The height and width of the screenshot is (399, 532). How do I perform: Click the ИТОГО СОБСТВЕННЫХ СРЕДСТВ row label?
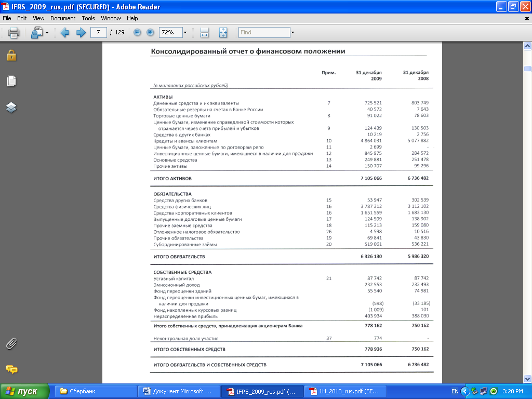point(189,350)
